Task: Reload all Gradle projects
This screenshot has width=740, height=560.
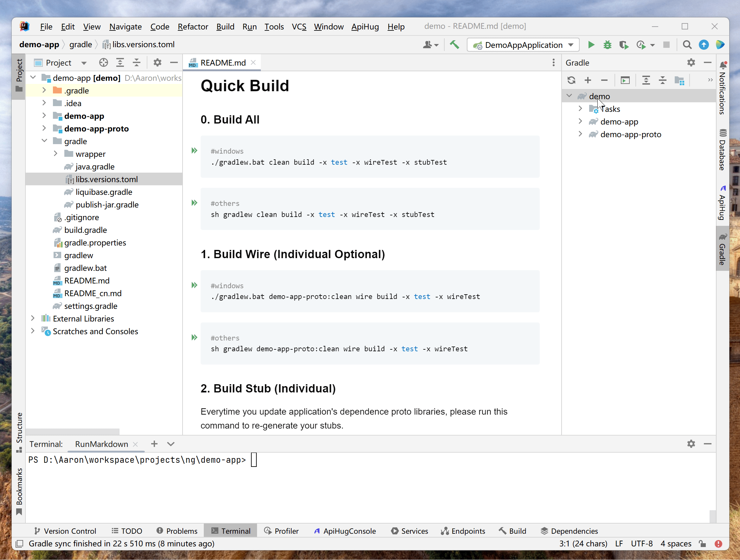Action: point(571,80)
